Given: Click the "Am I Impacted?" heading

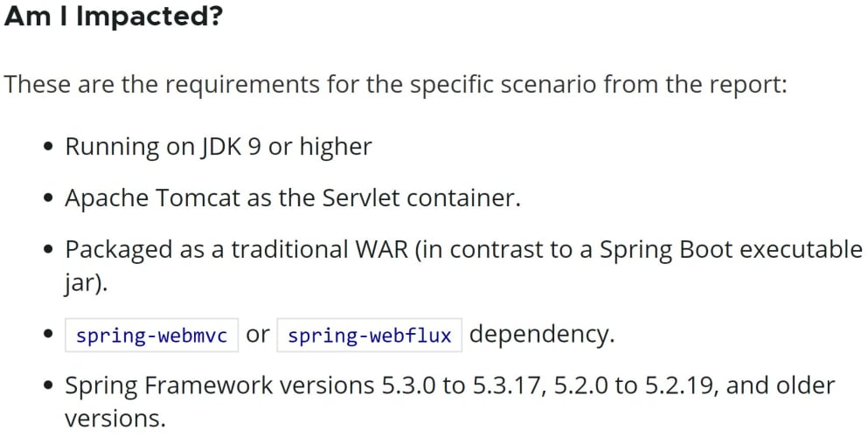Looking at the screenshot, I should [114, 17].
